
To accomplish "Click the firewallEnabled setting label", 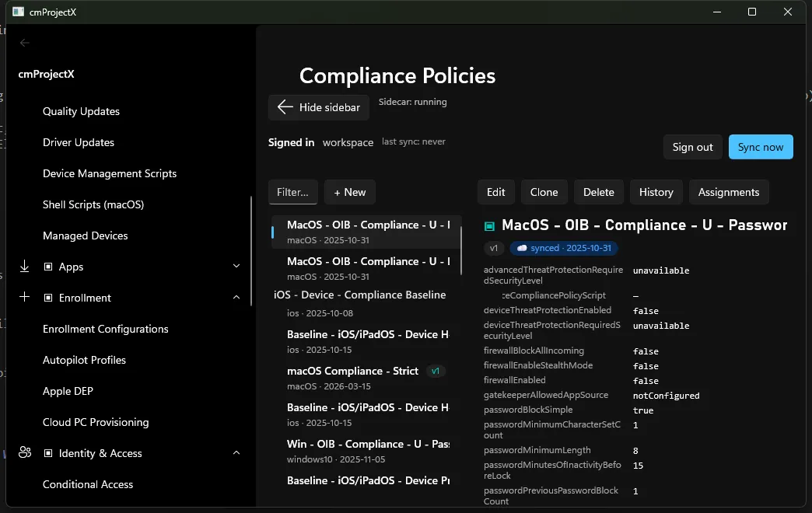I will [514, 380].
